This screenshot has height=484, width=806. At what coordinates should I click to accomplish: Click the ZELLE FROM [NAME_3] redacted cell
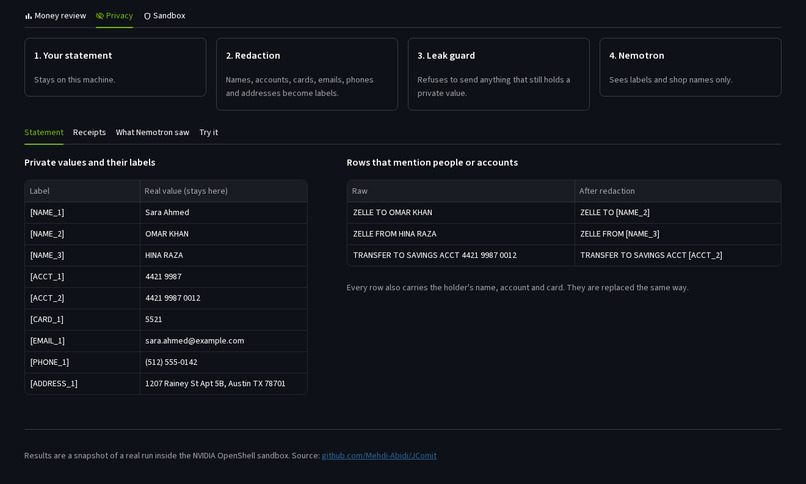tap(677, 234)
